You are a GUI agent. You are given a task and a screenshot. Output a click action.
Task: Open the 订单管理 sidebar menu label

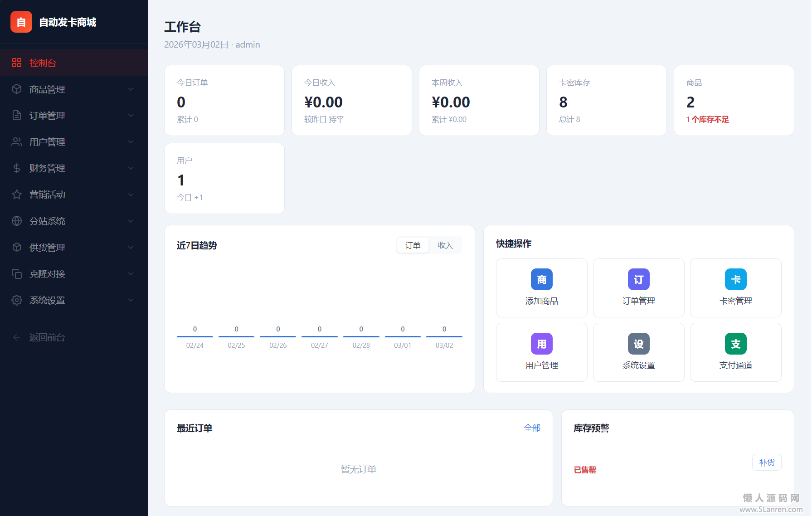tap(47, 116)
